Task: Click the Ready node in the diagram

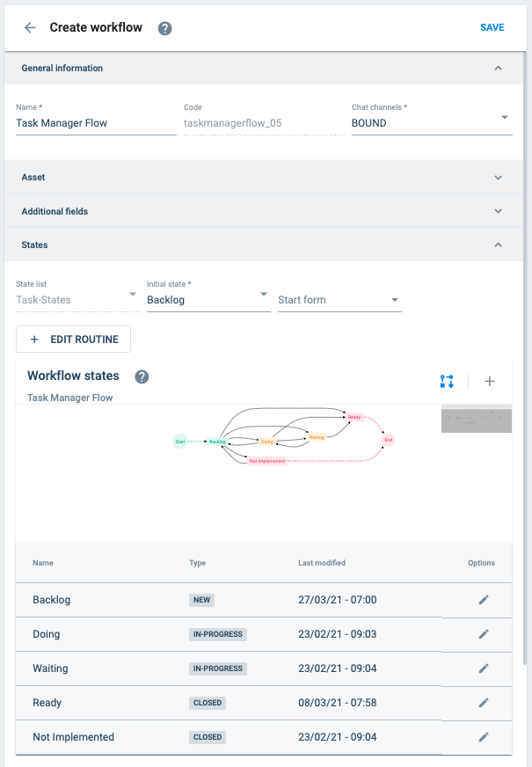Action: click(354, 417)
